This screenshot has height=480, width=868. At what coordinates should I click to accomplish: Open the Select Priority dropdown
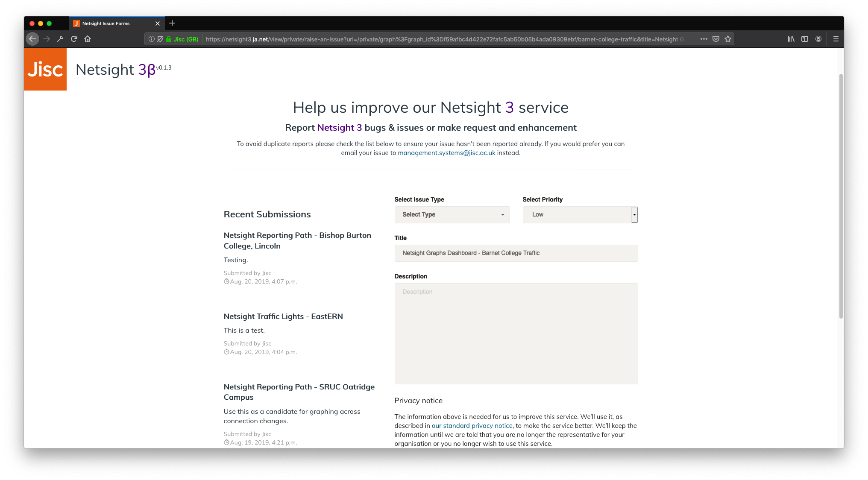[x=580, y=215]
